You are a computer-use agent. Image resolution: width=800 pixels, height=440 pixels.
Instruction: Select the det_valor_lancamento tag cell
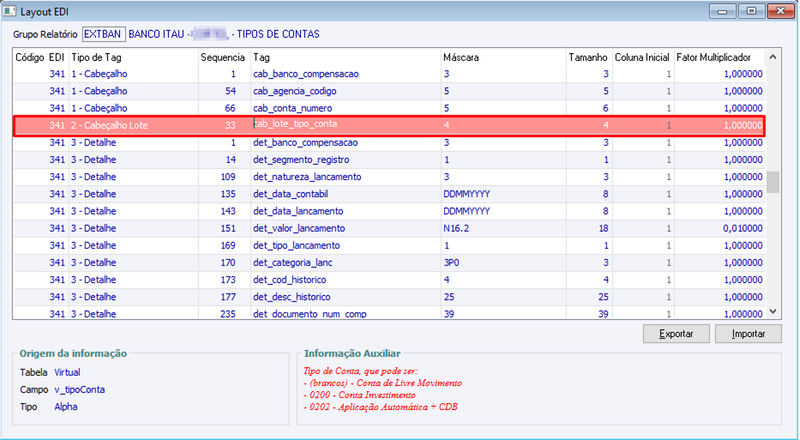tap(345, 228)
